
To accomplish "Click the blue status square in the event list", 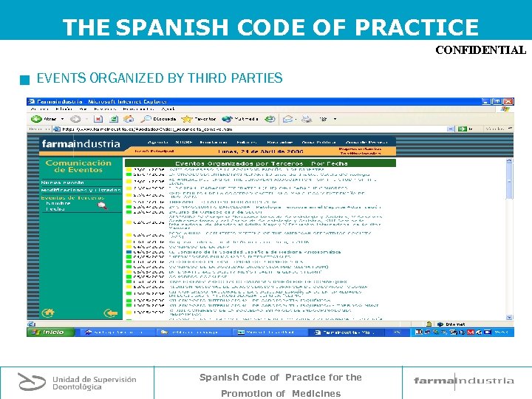I will 129,252.
